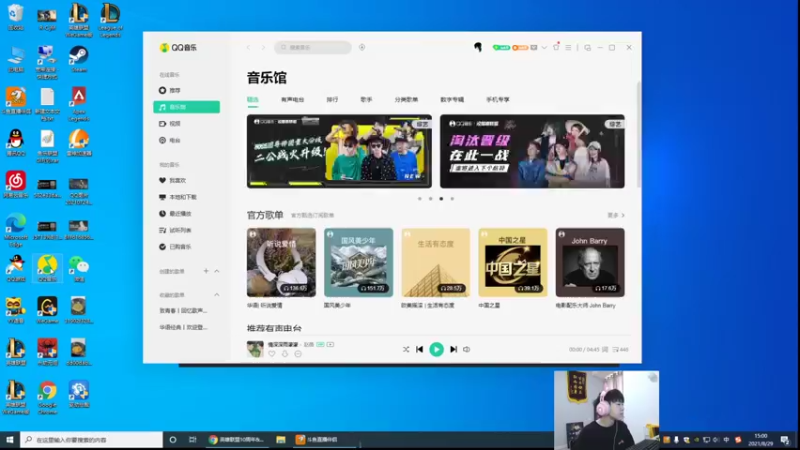Switch to the 分类歌单 tab

point(406,99)
